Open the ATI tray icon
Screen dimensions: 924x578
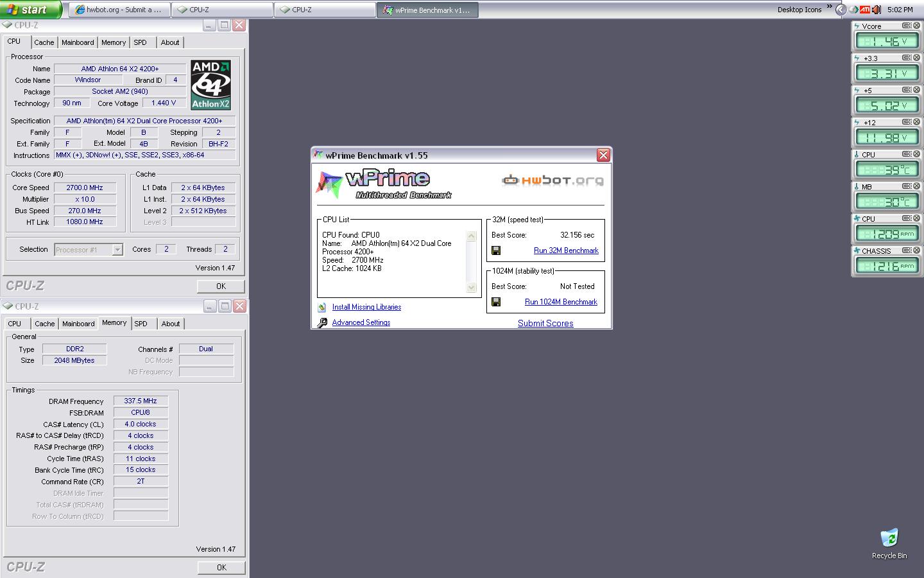(865, 10)
